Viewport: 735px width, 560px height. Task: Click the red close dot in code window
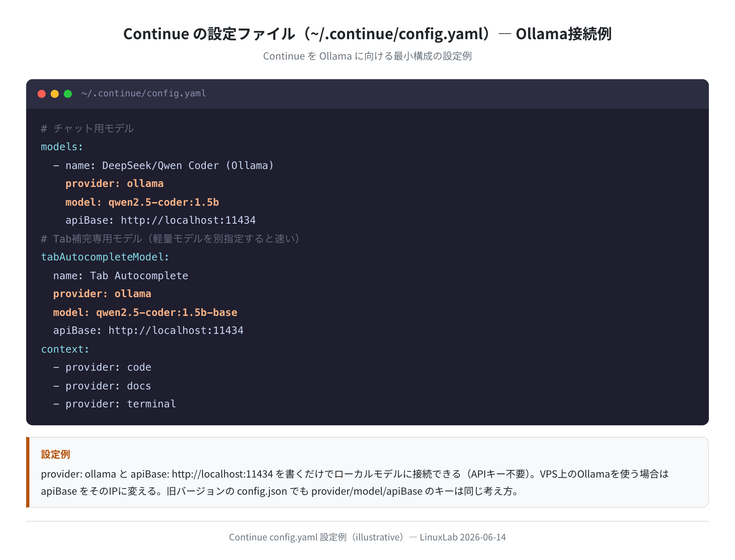click(42, 94)
